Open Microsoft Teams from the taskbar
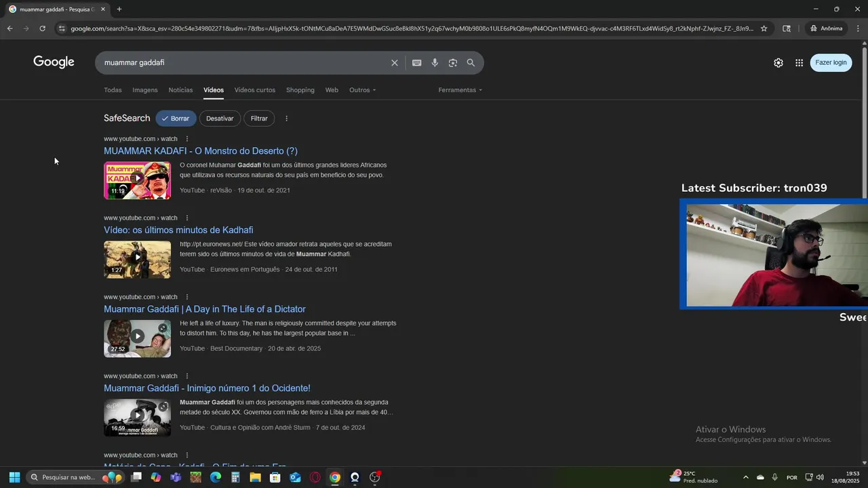The width and height of the screenshot is (868, 488). [x=176, y=477]
